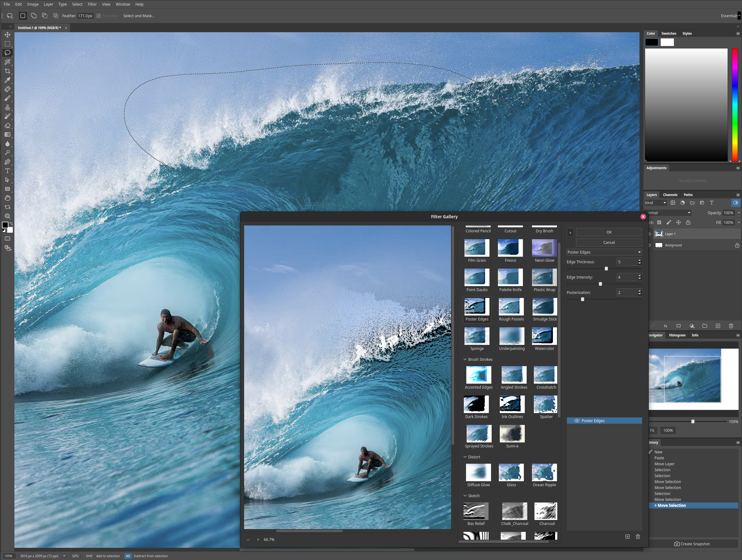Click Cancel in Filter Gallery
The image size is (742, 560).
609,243
